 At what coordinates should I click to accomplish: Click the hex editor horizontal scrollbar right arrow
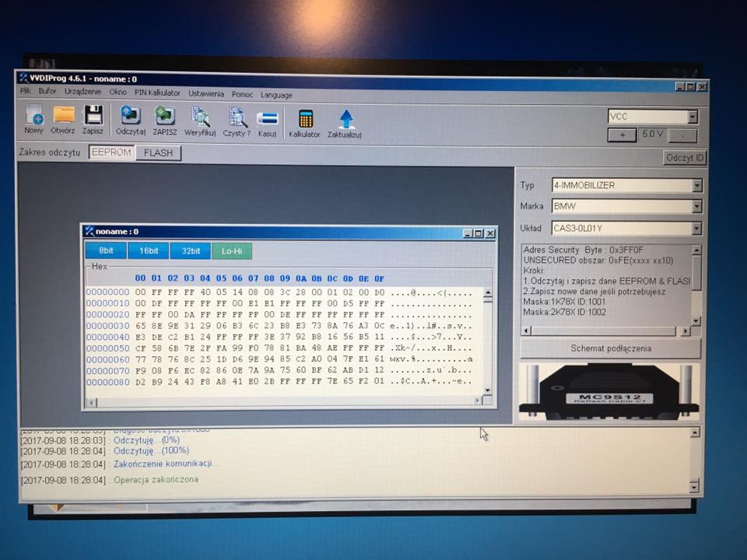coord(478,401)
